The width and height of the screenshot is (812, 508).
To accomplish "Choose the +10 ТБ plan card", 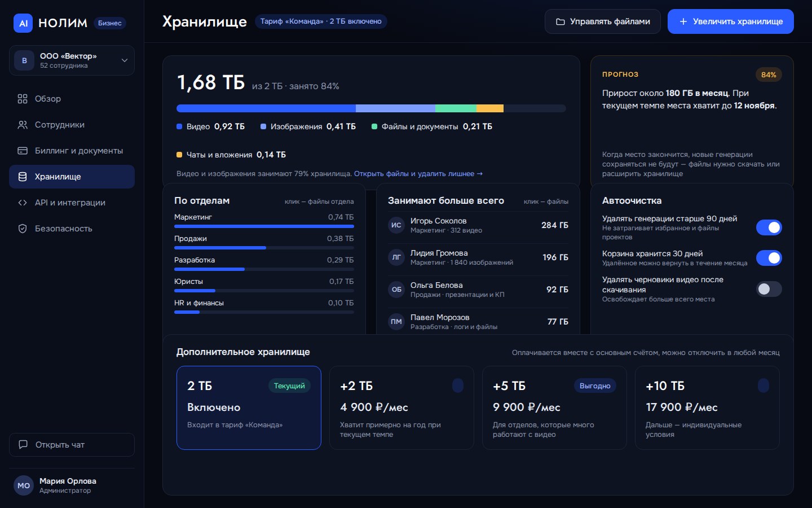I will click(x=707, y=408).
